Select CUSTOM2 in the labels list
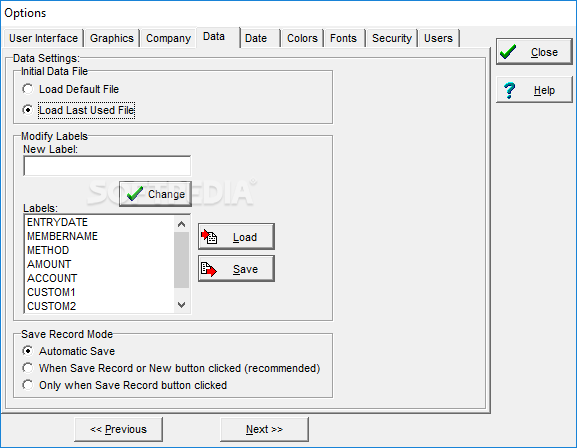577x448 pixels. (x=99, y=306)
